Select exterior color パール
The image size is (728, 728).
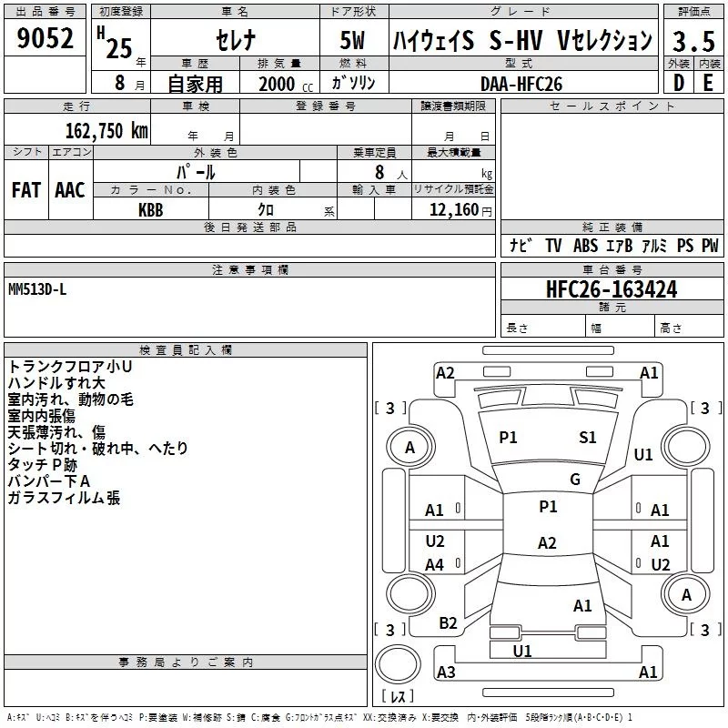(x=196, y=172)
